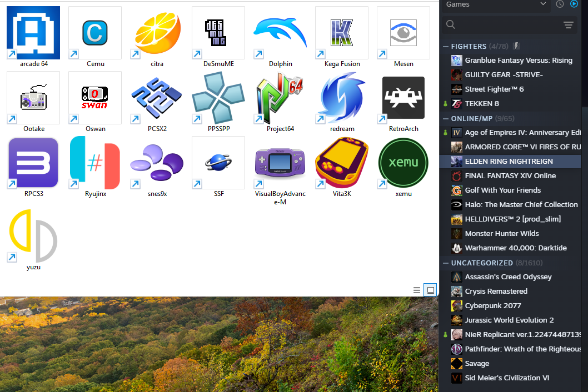This screenshot has height=392, width=588.
Task: Open the SSF planet icon
Action: (x=218, y=163)
